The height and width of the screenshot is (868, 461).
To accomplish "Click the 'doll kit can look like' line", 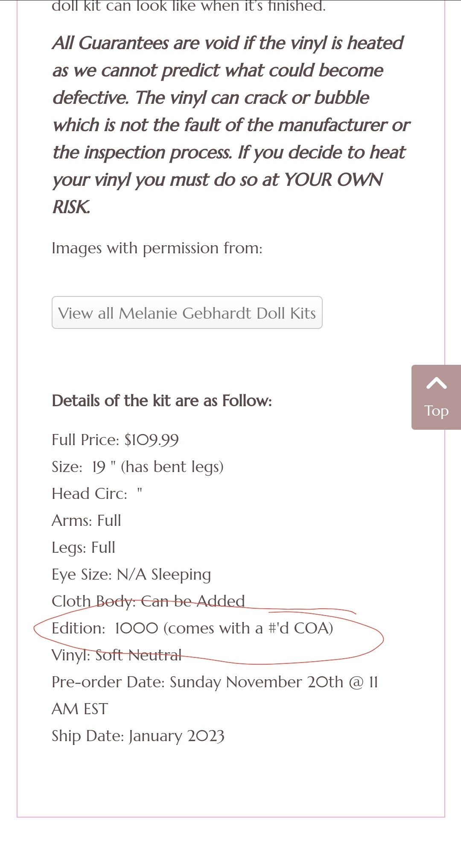I will pyautogui.click(x=188, y=6).
